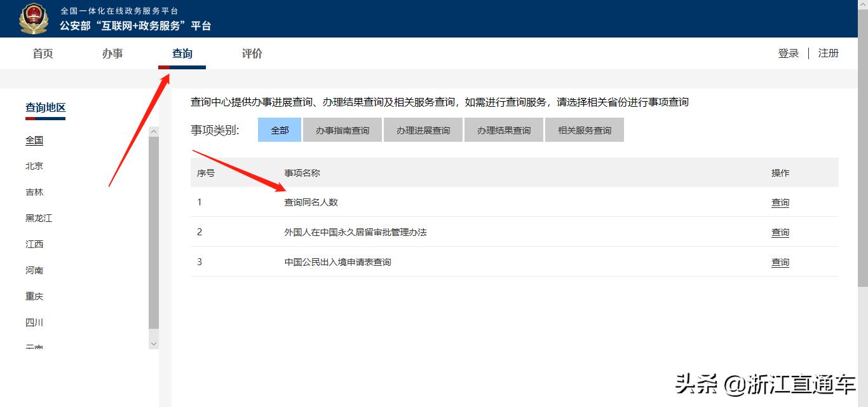Click the 登录 link

click(x=788, y=53)
